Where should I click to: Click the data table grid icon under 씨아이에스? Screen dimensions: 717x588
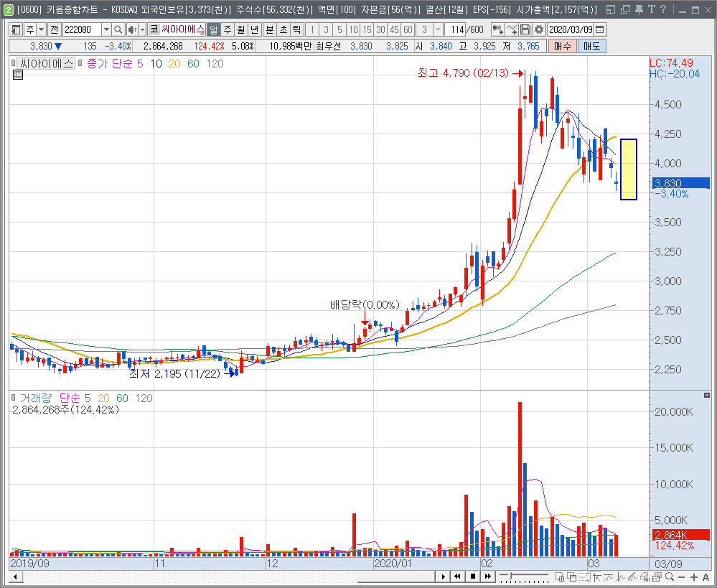[18, 75]
